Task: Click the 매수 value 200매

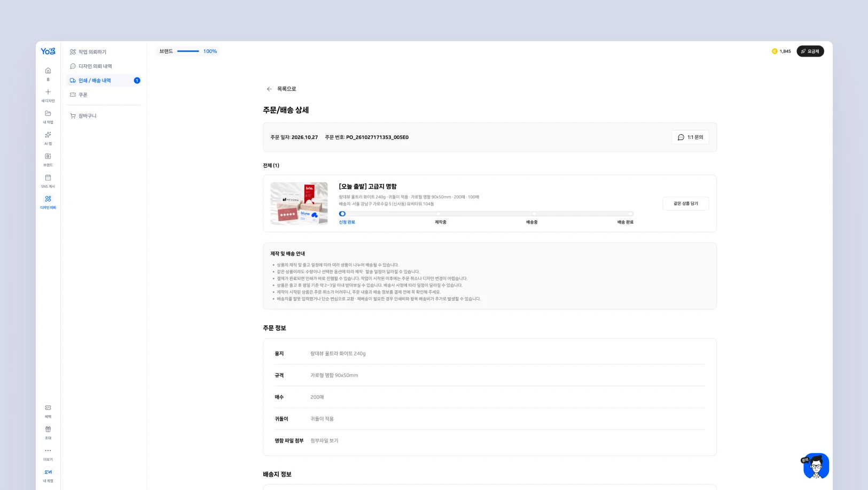Action: [x=317, y=398]
